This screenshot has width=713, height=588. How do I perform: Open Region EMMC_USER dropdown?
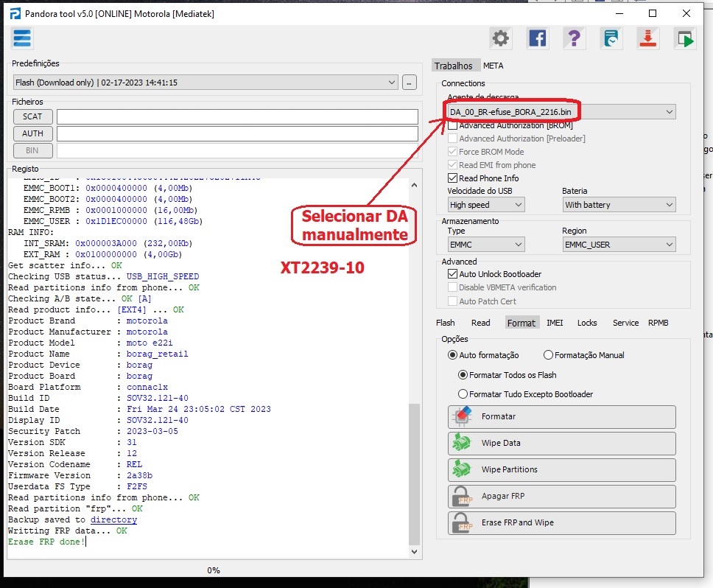[619, 245]
